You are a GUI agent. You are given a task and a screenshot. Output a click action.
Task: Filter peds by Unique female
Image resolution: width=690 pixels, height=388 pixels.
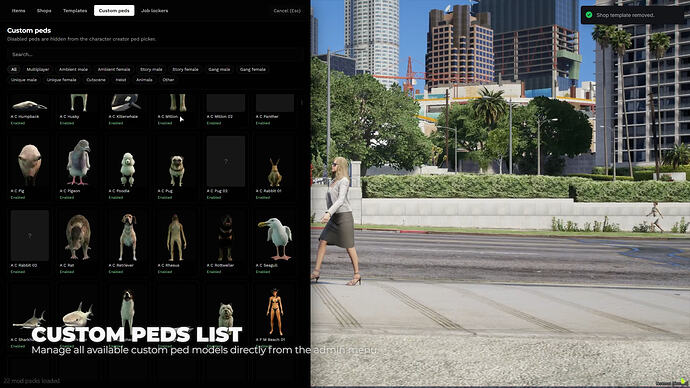tap(62, 80)
